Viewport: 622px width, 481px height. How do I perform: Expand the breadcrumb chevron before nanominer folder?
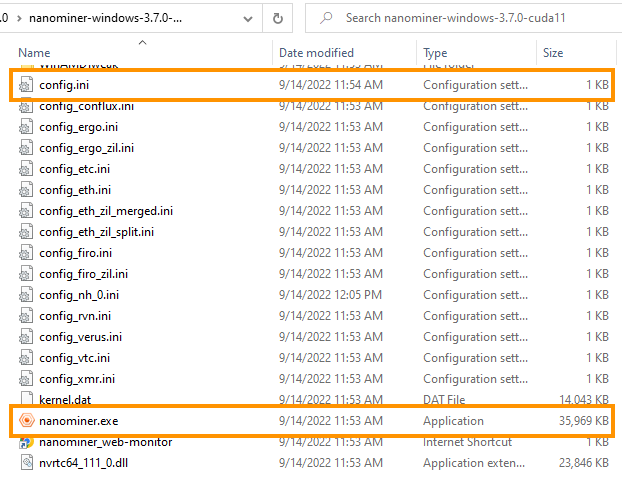19,18
